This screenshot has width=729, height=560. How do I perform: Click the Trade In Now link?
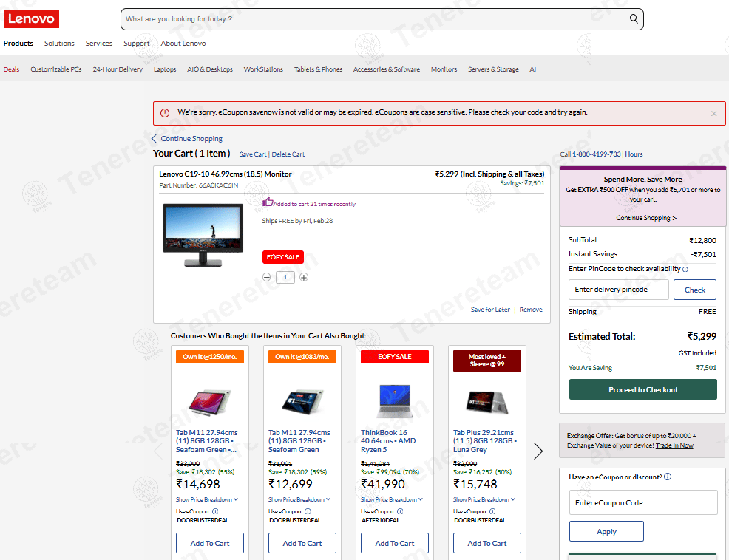pyautogui.click(x=674, y=445)
